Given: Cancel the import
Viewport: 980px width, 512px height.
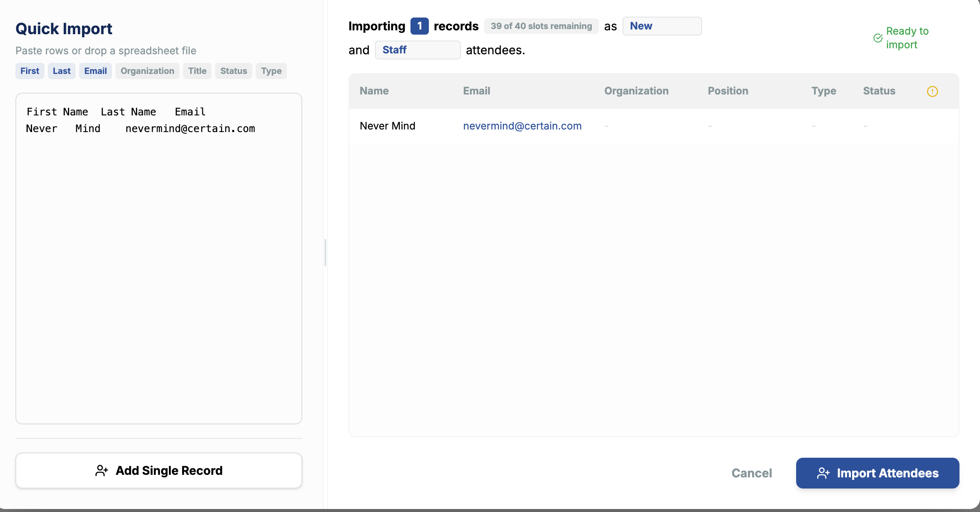Looking at the screenshot, I should (752, 473).
